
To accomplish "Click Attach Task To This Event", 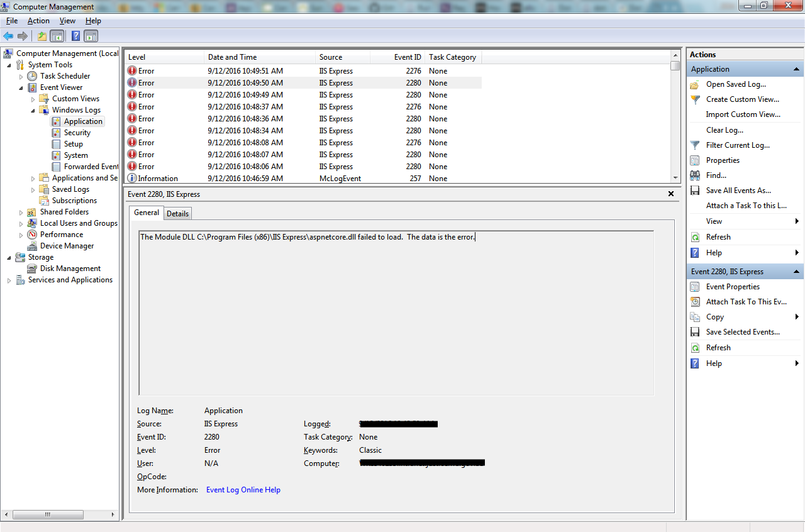I will [x=746, y=302].
